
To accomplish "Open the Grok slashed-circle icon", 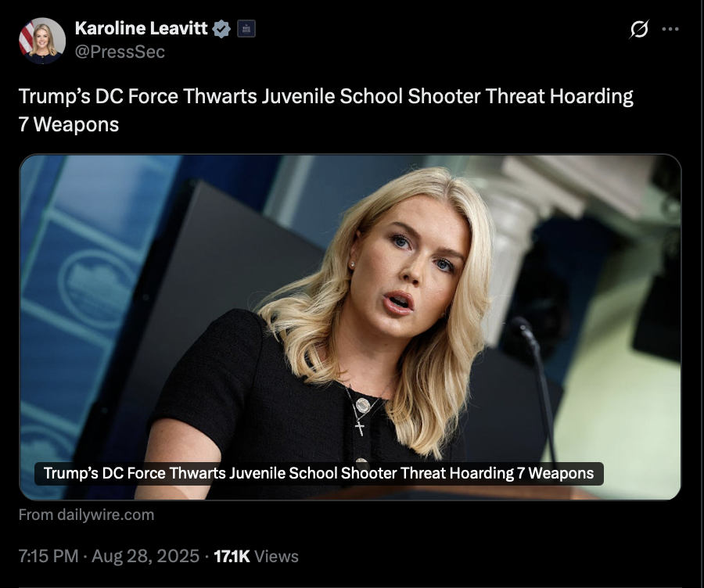I will click(x=639, y=29).
